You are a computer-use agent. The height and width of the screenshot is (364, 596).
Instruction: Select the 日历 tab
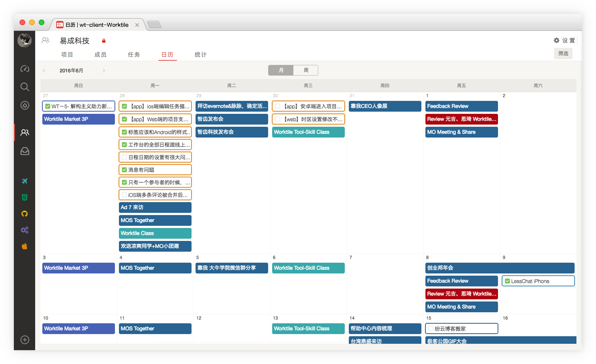click(167, 55)
